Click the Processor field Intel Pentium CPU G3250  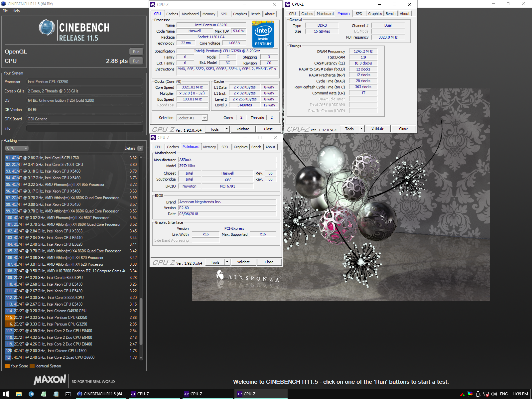[84, 82]
